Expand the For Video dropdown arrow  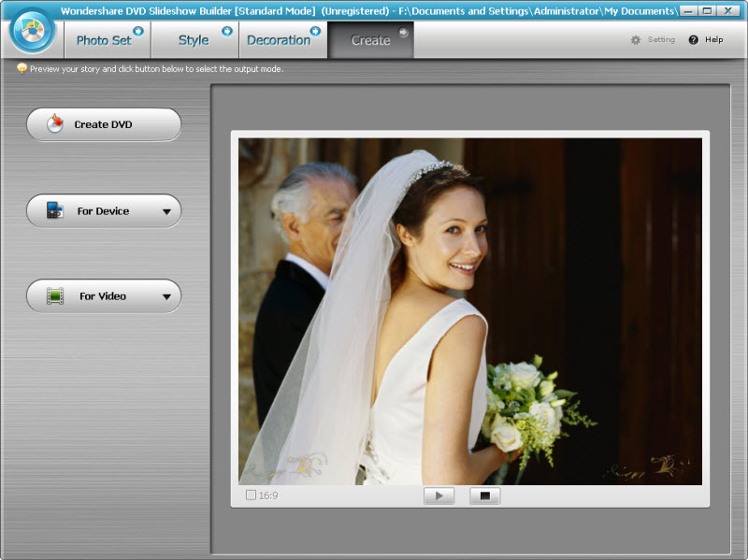pyautogui.click(x=166, y=297)
